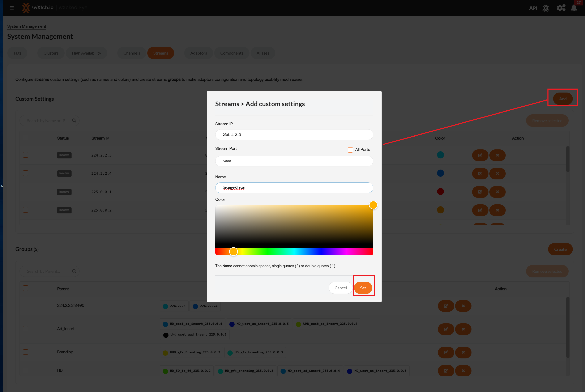The width and height of the screenshot is (585, 392).
Task: Check the 224.2.2.4 stream row checkbox
Action: point(26,173)
